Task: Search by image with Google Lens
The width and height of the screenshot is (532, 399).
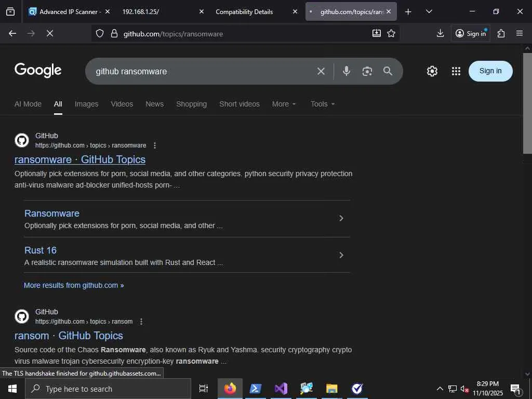Action: click(x=367, y=71)
